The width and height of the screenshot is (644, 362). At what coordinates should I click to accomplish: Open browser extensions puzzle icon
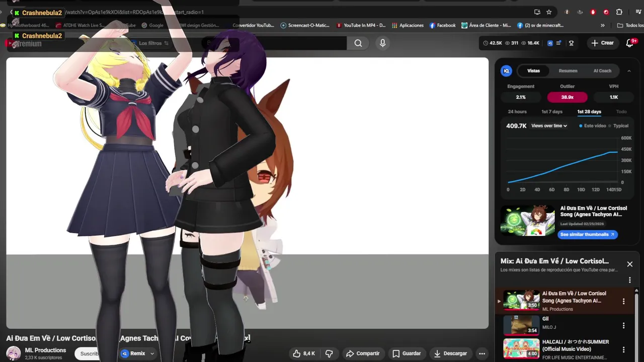click(x=619, y=12)
